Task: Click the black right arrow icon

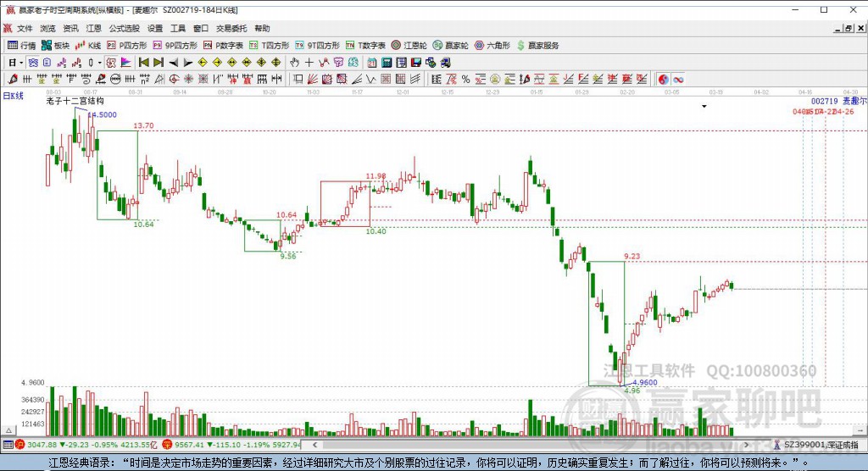Action: (x=187, y=63)
